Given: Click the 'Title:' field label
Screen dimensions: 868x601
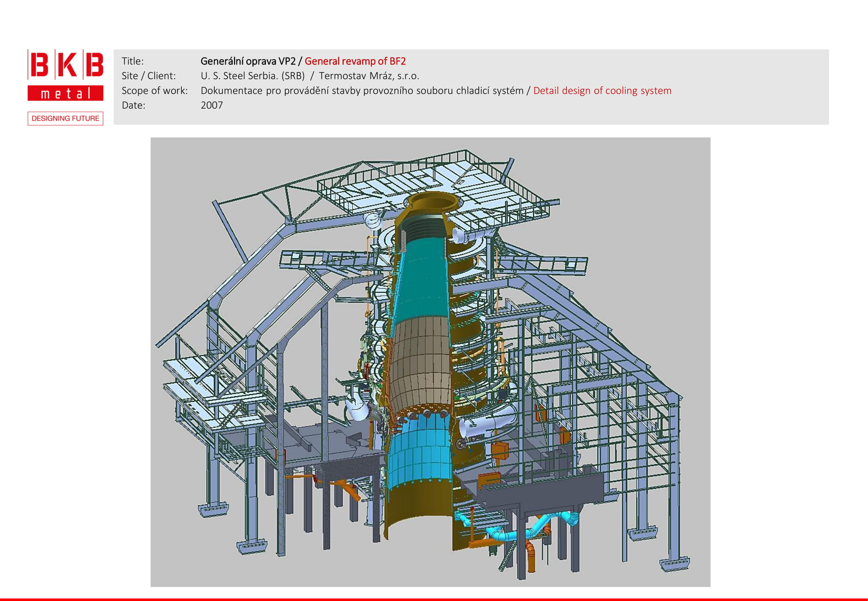Looking at the screenshot, I should click(133, 61).
